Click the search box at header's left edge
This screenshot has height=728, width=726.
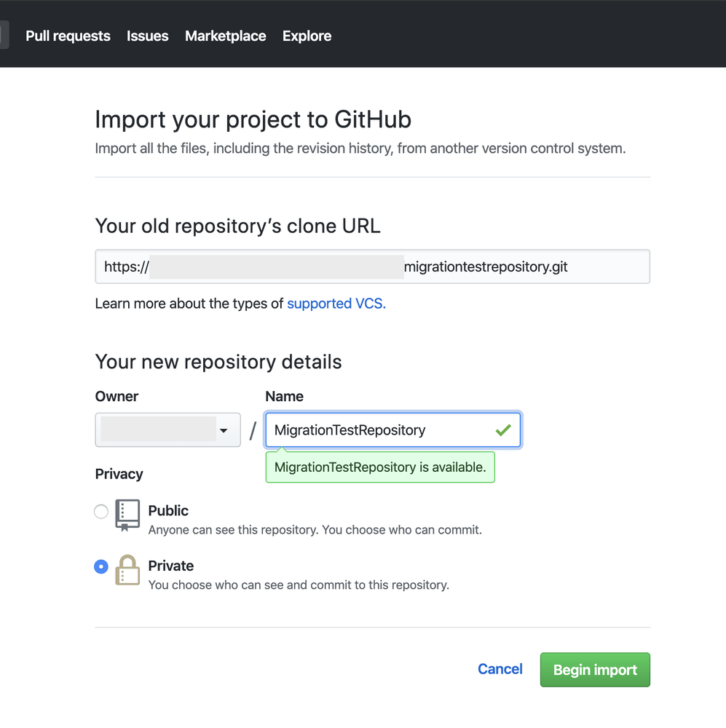coord(4,35)
